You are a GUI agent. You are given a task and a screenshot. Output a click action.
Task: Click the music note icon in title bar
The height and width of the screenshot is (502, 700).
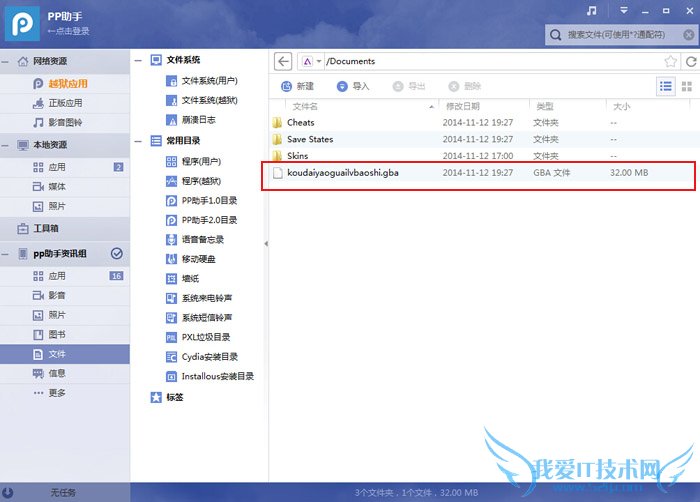coord(592,11)
